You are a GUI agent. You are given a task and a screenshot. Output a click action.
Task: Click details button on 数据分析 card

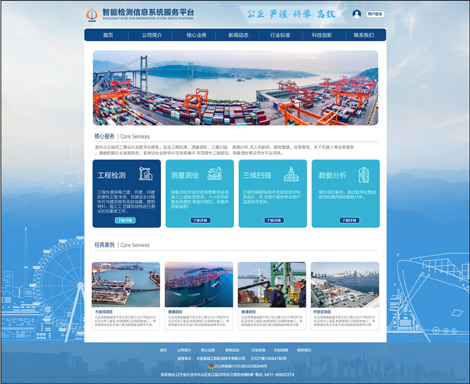349,220
